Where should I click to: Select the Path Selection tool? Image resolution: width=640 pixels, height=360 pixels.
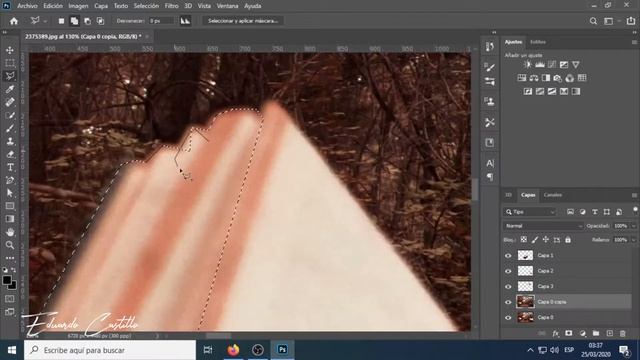10,193
